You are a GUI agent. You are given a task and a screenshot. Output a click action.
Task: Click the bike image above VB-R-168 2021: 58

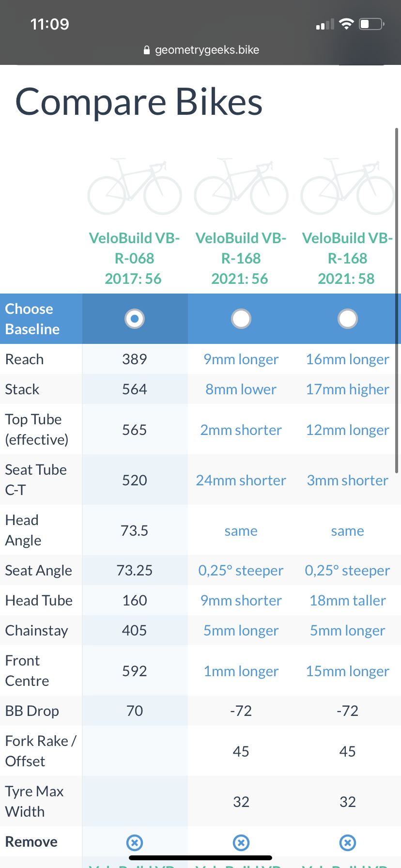pyautogui.click(x=348, y=187)
